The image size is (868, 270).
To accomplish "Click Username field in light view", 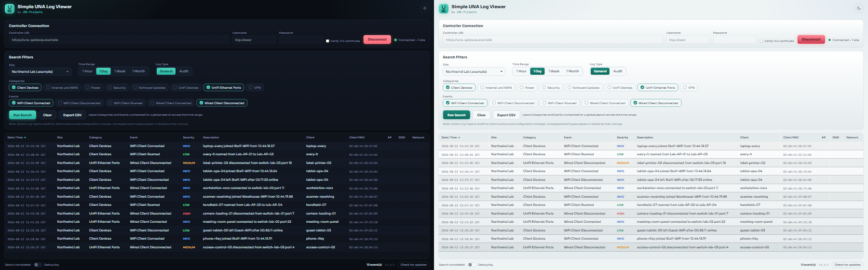I will [x=688, y=40].
